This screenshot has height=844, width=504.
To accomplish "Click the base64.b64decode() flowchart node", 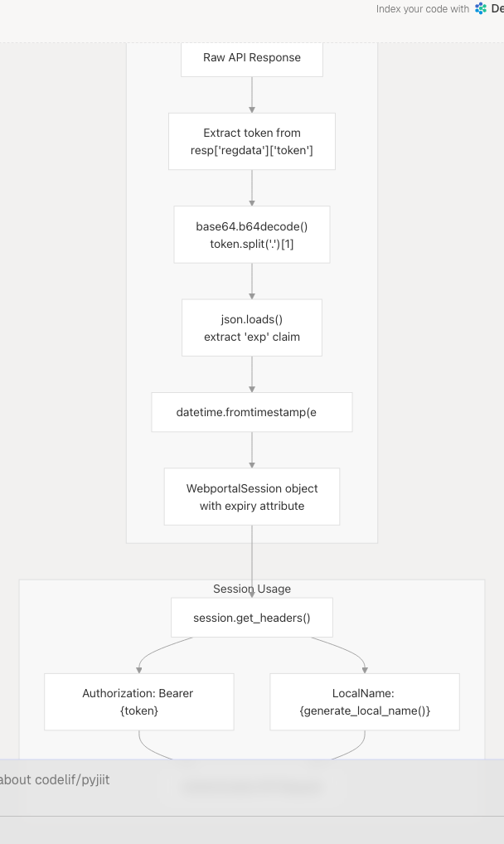I will [x=252, y=235].
